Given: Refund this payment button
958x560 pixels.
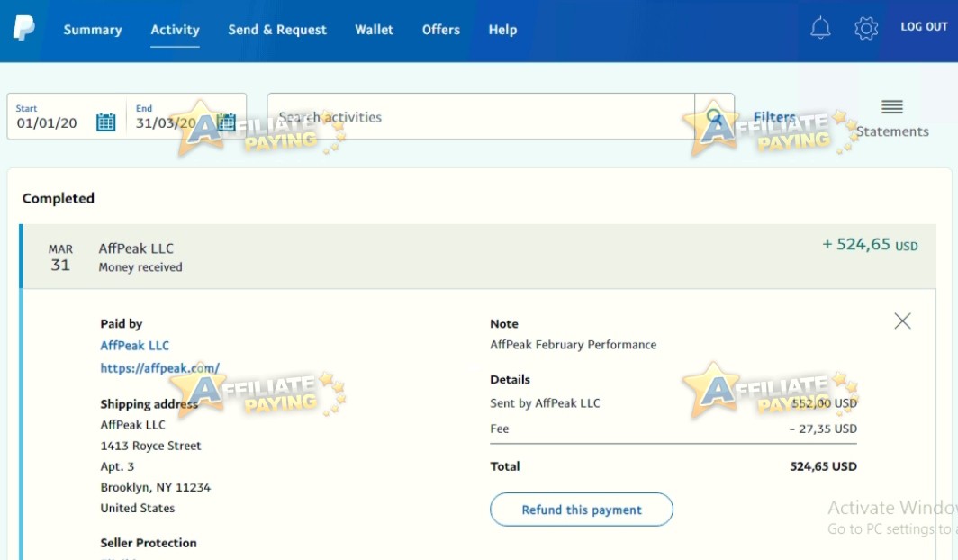Looking at the screenshot, I should point(581,510).
